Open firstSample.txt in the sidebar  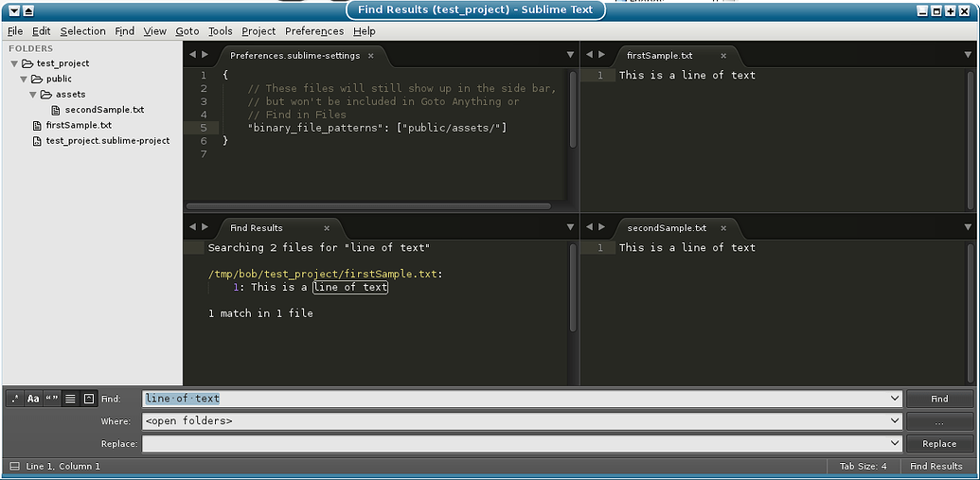79,126
